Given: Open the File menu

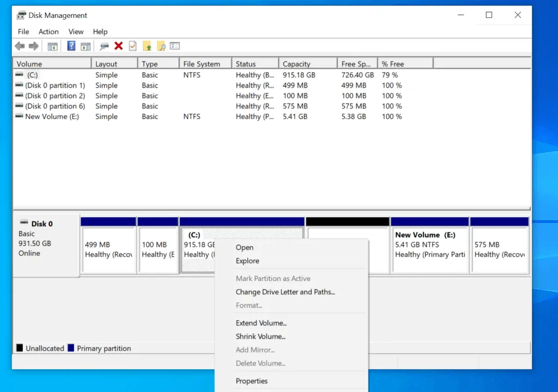Looking at the screenshot, I should 23,32.
